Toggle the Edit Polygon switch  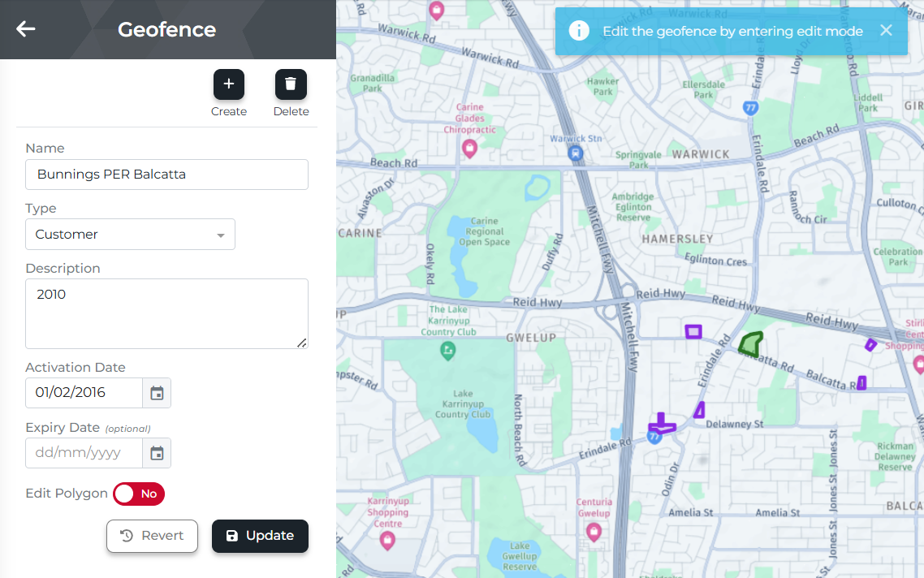(x=139, y=494)
